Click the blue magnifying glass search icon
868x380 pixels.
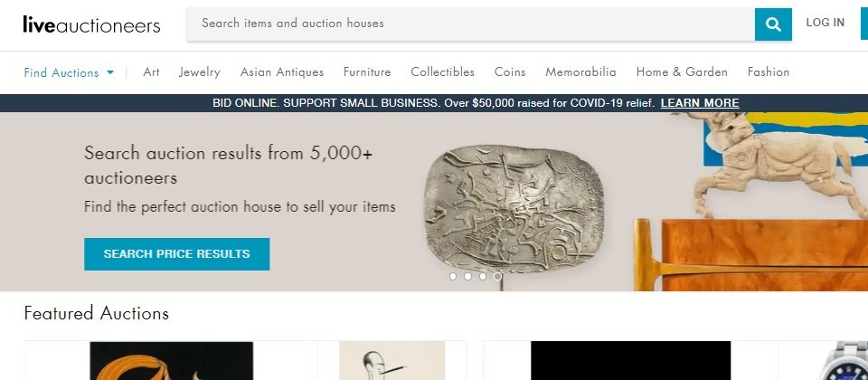click(773, 24)
